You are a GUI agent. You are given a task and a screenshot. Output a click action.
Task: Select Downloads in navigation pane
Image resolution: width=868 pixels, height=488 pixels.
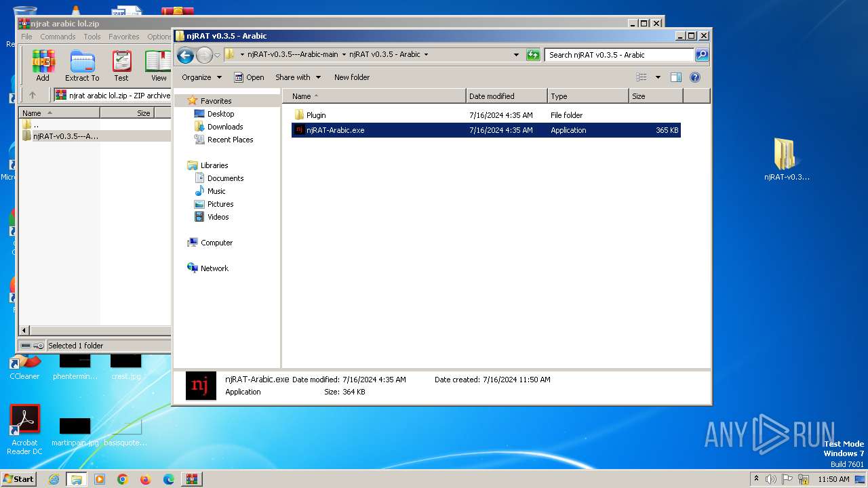click(224, 127)
